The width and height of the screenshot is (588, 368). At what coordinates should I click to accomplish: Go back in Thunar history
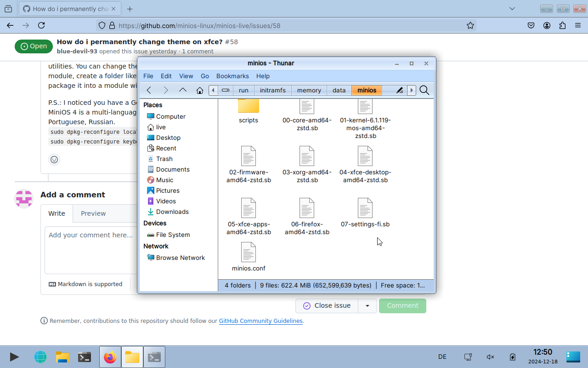click(x=149, y=90)
